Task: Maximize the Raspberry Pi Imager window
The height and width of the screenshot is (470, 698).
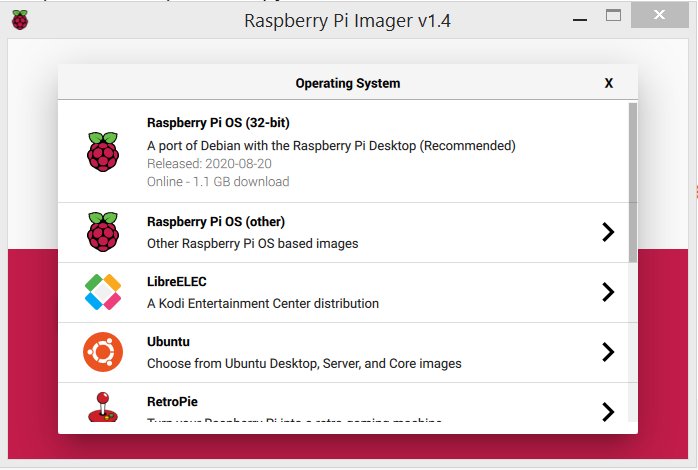Action: click(x=613, y=16)
